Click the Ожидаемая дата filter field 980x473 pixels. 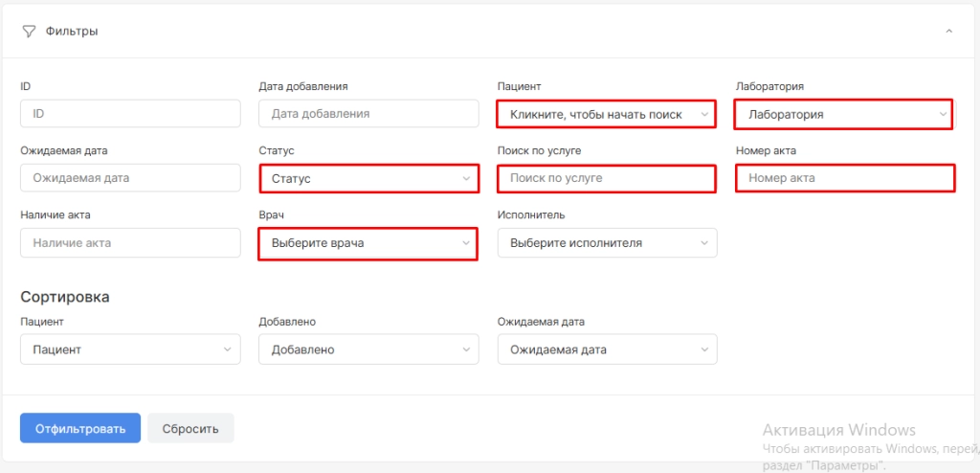click(130, 178)
